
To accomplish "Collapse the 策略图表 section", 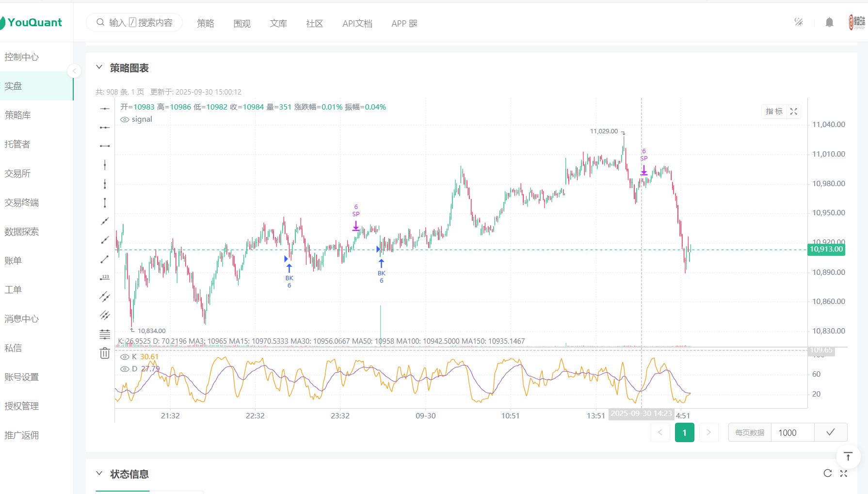I will (x=99, y=67).
